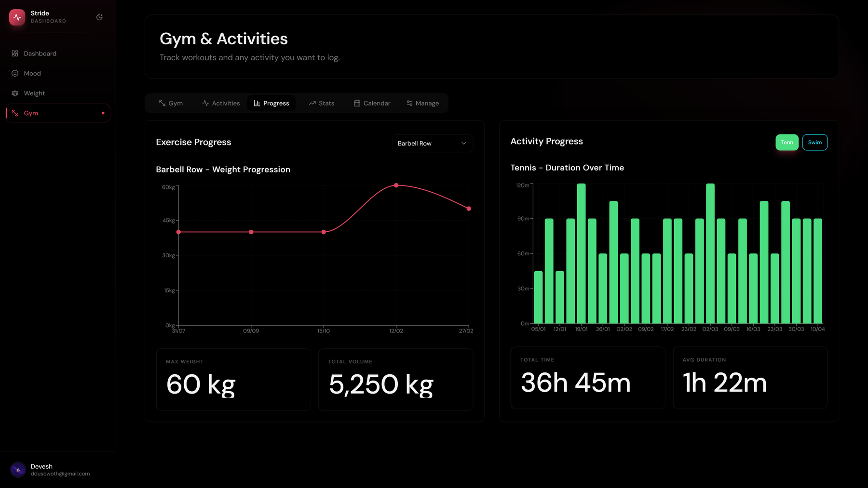The image size is (868, 488).
Task: Click the sidebar Gym dumbbell icon
Action: click(x=15, y=113)
